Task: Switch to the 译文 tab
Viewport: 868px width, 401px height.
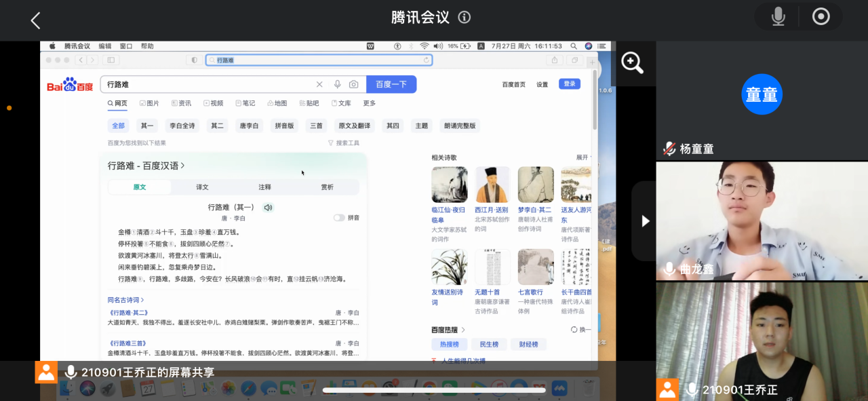Action: tap(202, 187)
